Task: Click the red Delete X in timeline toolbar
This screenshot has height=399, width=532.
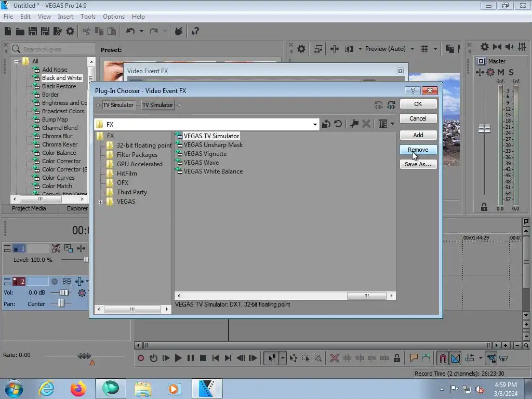Action: [x=334, y=358]
